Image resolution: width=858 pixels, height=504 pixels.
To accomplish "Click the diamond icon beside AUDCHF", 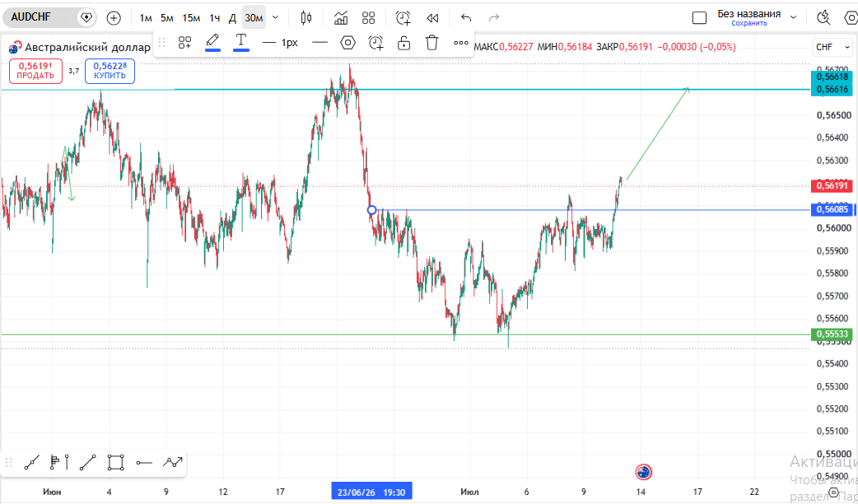I will [x=86, y=17].
